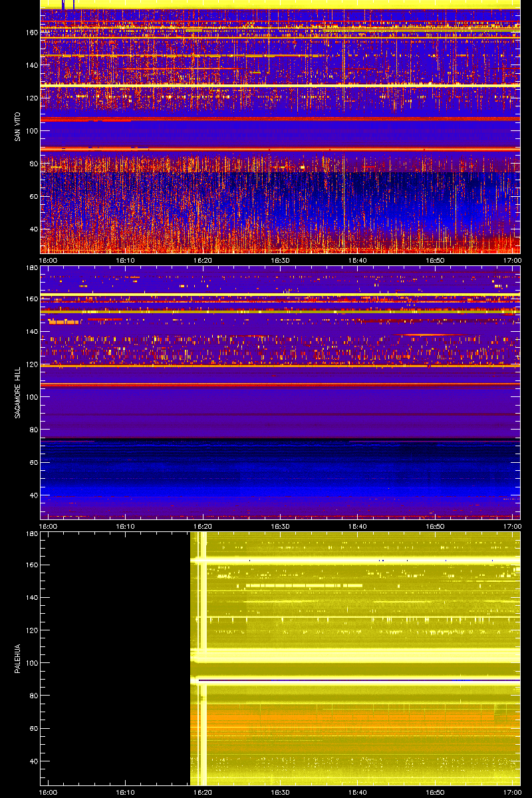Click the 160 frequency tick of San Vito
This screenshot has width=532, height=798.
(31, 33)
